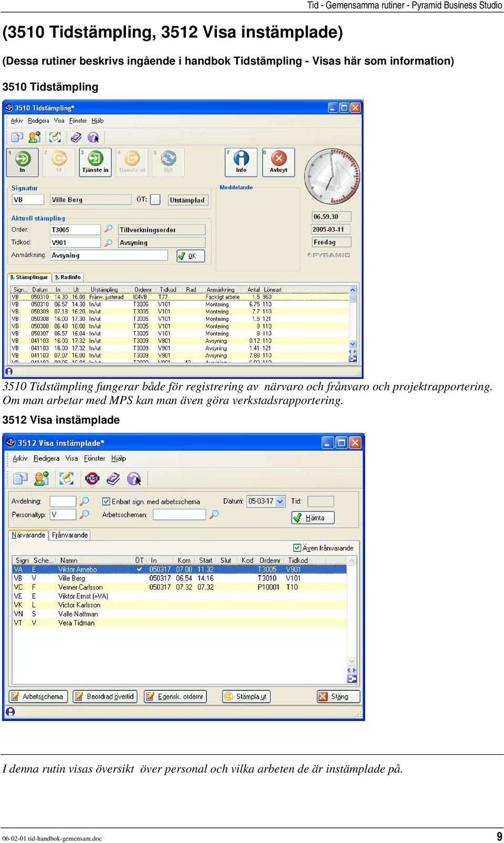
Task: Click user status icon in 3510 status bar
Action: click(9, 371)
